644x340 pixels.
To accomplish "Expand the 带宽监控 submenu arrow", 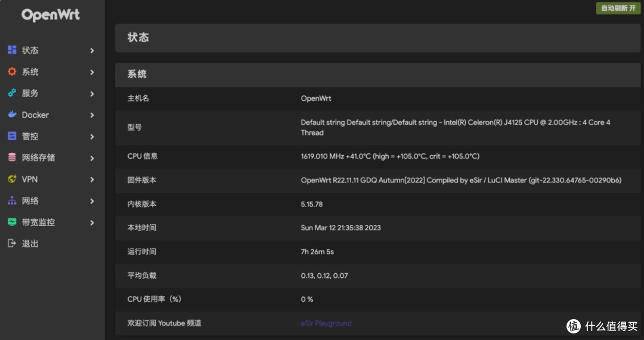I will tap(92, 222).
